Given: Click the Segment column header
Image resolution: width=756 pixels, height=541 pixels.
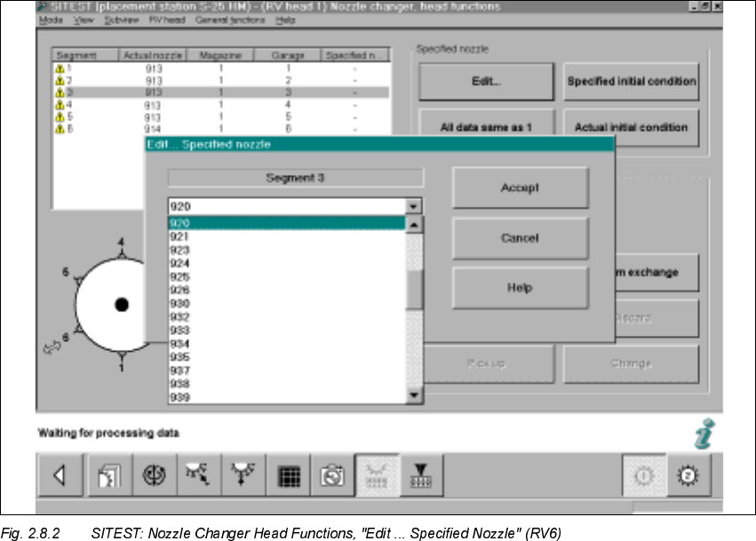Looking at the screenshot, I should coord(85,55).
